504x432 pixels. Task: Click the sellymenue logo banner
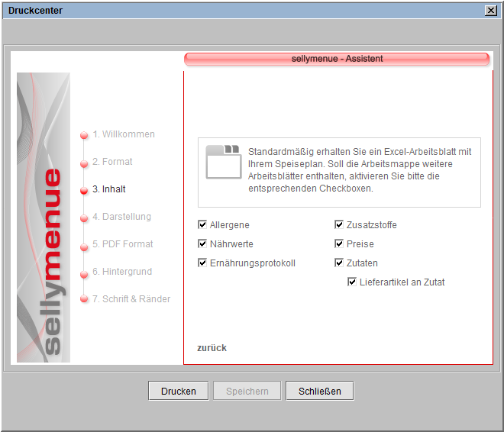click(44, 218)
